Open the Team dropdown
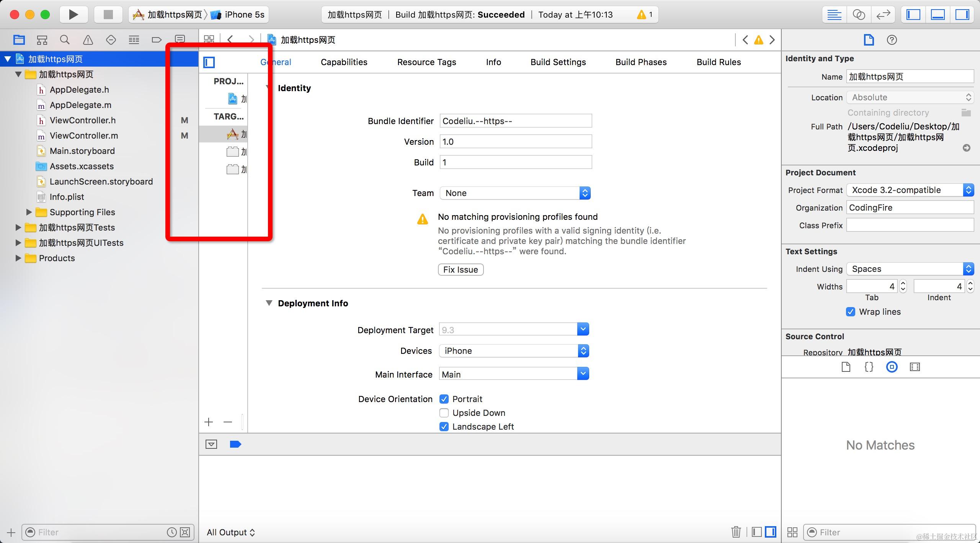This screenshot has width=980, height=543. pos(515,193)
